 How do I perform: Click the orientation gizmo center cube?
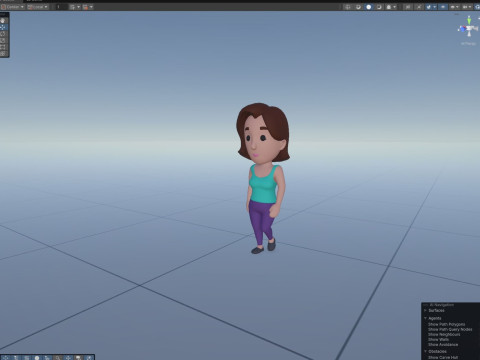[469, 28]
